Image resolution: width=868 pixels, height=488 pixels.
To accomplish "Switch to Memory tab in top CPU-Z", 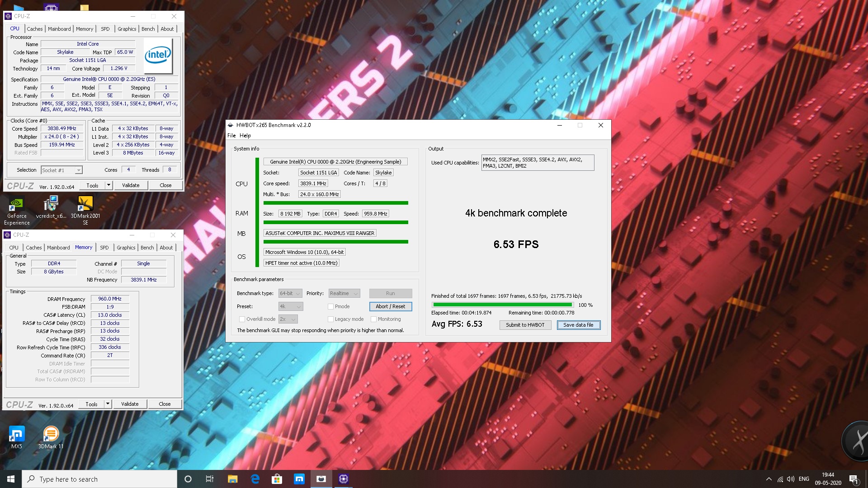I will 84,29.
